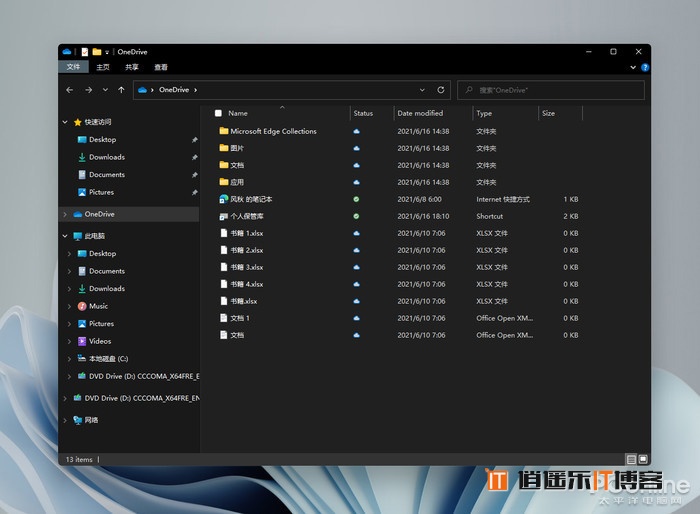Screen dimensions: 700x514
Task: Click the cloud status icon for 书籍.xlsx
Action: coord(356,301)
